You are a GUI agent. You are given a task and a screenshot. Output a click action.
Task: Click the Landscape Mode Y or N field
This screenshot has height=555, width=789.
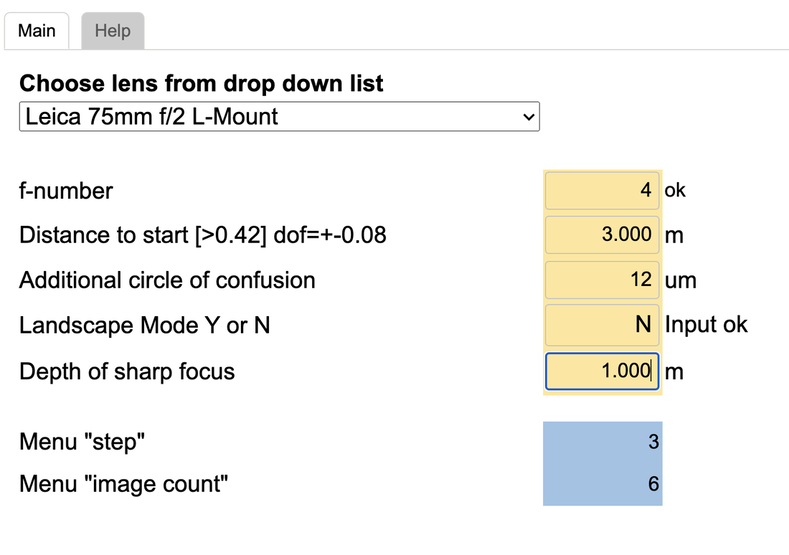pos(602,325)
